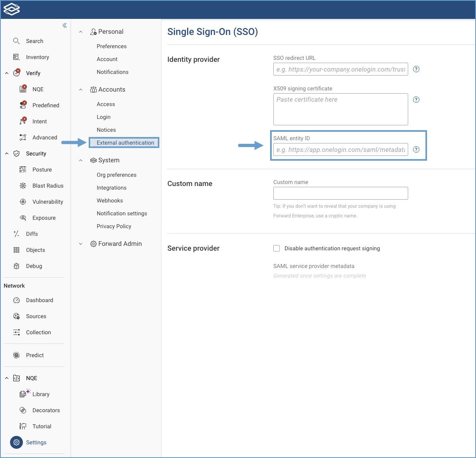Screen dimensions: 476x458
Task: Select the Search icon in the sidebar
Action: point(16,41)
